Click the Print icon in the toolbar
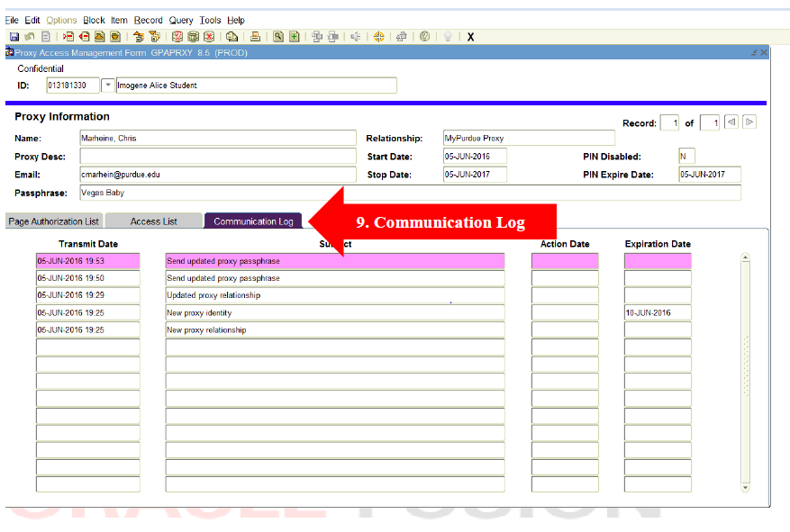The height and width of the screenshot is (532, 790). [x=255, y=37]
